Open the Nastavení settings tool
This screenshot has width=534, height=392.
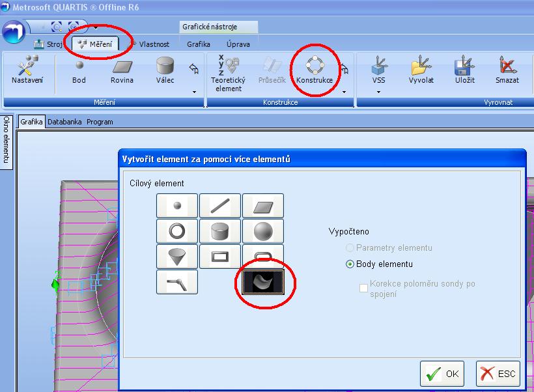coord(27,70)
